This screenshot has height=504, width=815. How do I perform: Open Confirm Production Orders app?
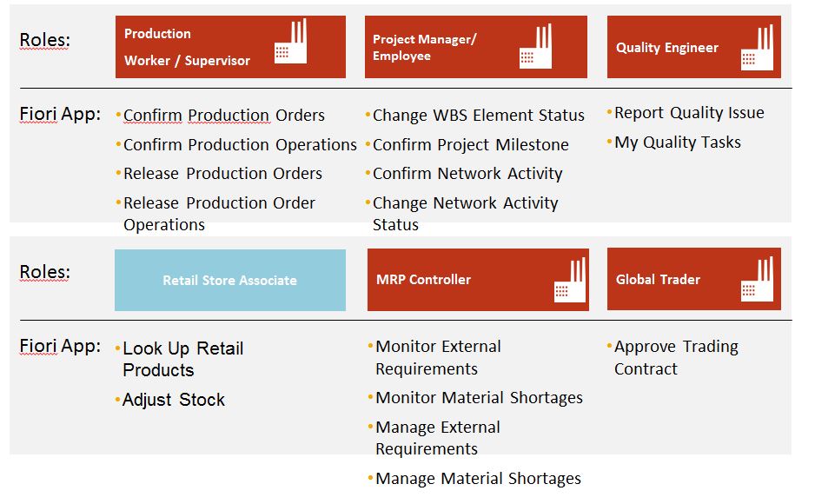[223, 115]
